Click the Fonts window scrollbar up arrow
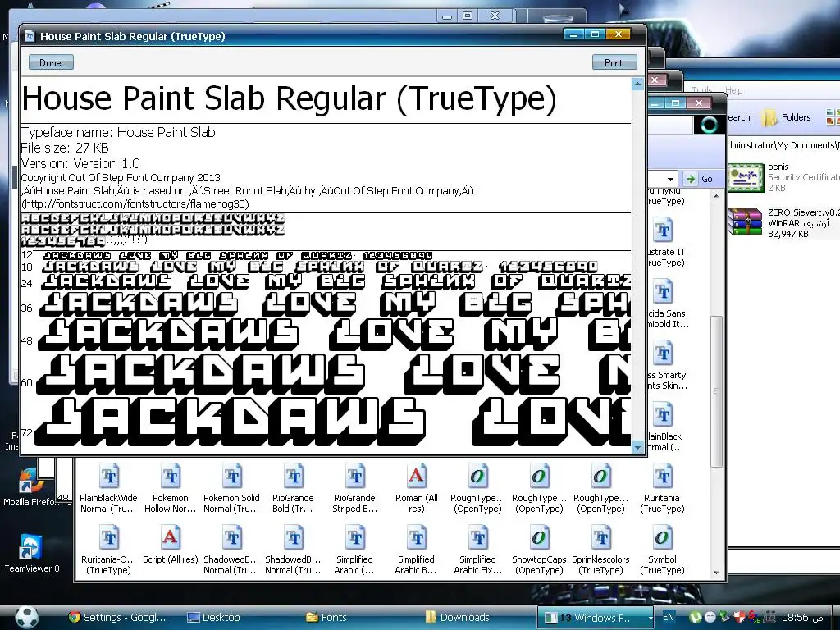This screenshot has height=630, width=840. click(x=716, y=197)
